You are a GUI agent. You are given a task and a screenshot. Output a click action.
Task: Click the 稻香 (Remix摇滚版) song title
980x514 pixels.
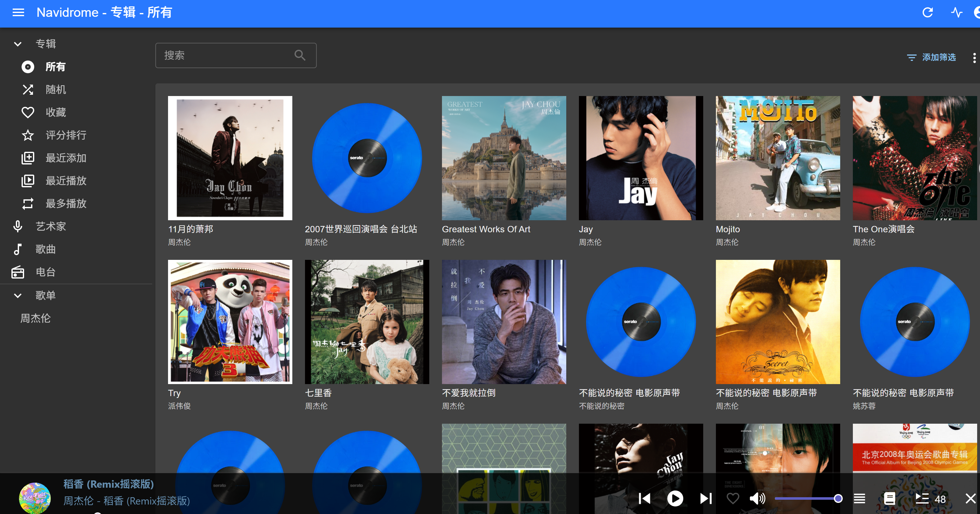point(108,484)
